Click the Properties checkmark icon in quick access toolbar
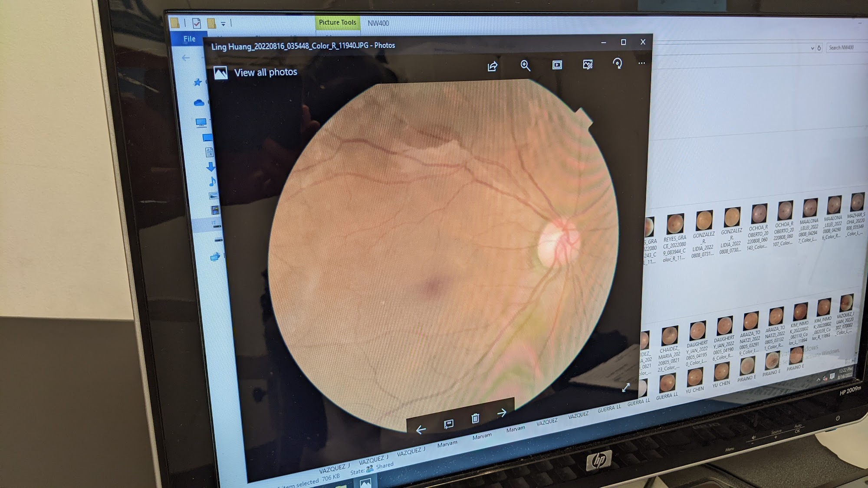The width and height of the screenshot is (868, 488). pos(197,23)
